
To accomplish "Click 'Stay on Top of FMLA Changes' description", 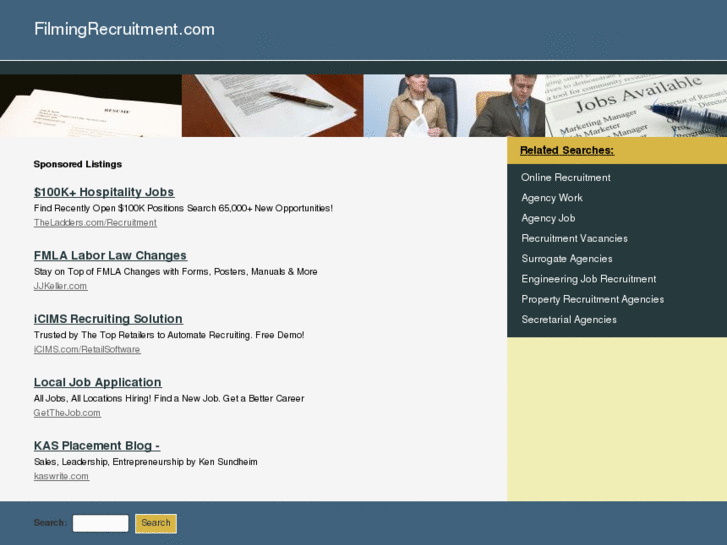I will [176, 272].
